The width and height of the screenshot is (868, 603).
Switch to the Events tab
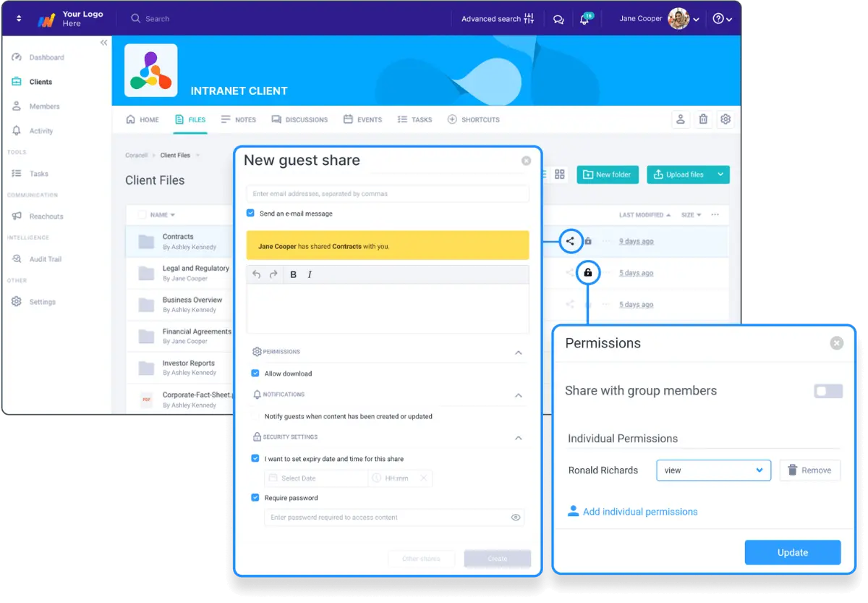tap(362, 119)
